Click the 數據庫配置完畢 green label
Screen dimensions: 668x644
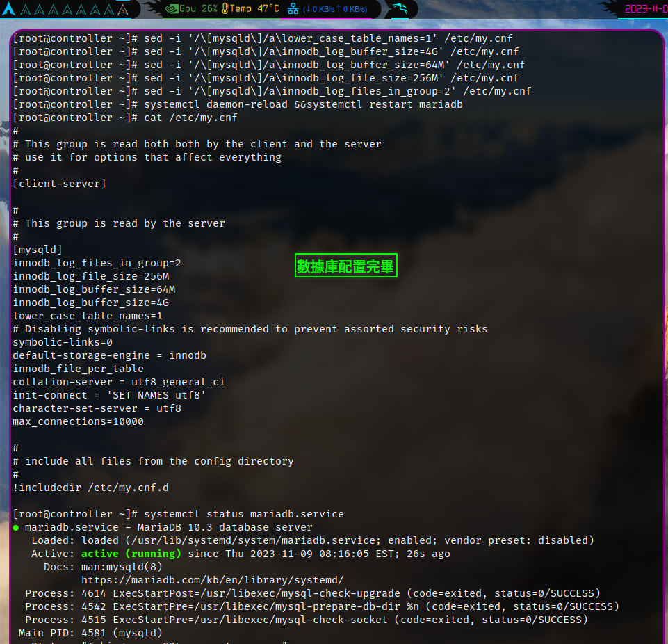coord(345,265)
